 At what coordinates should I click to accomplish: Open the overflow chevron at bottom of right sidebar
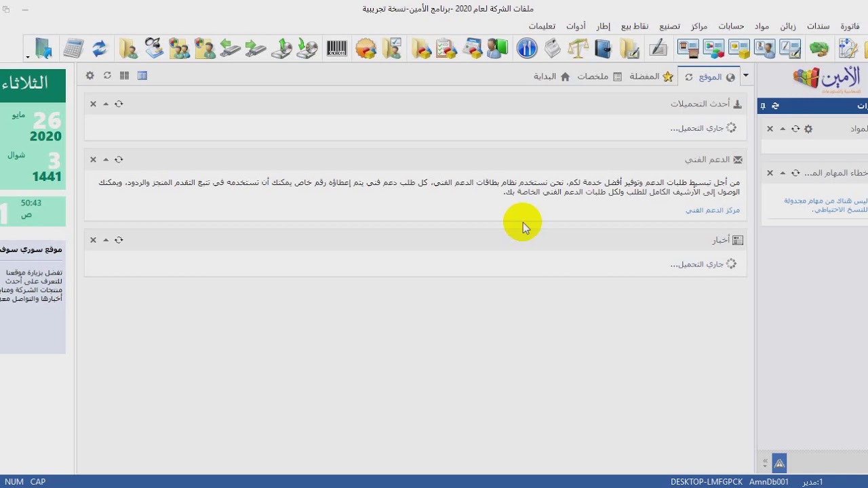click(x=765, y=464)
